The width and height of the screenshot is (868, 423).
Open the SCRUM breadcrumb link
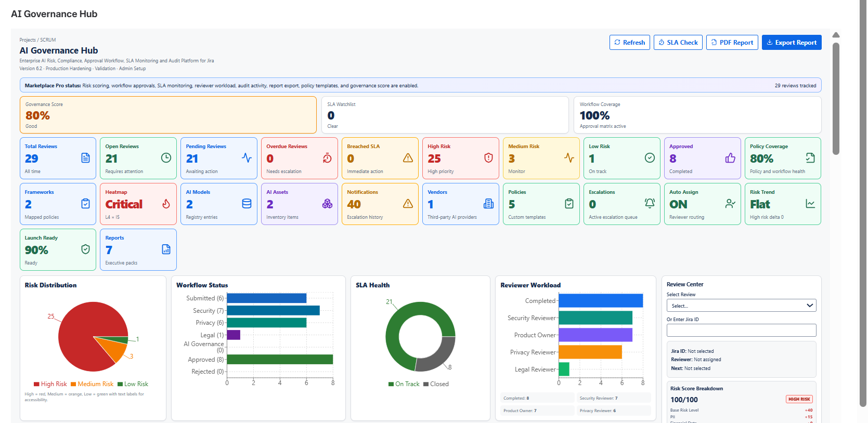[48, 40]
